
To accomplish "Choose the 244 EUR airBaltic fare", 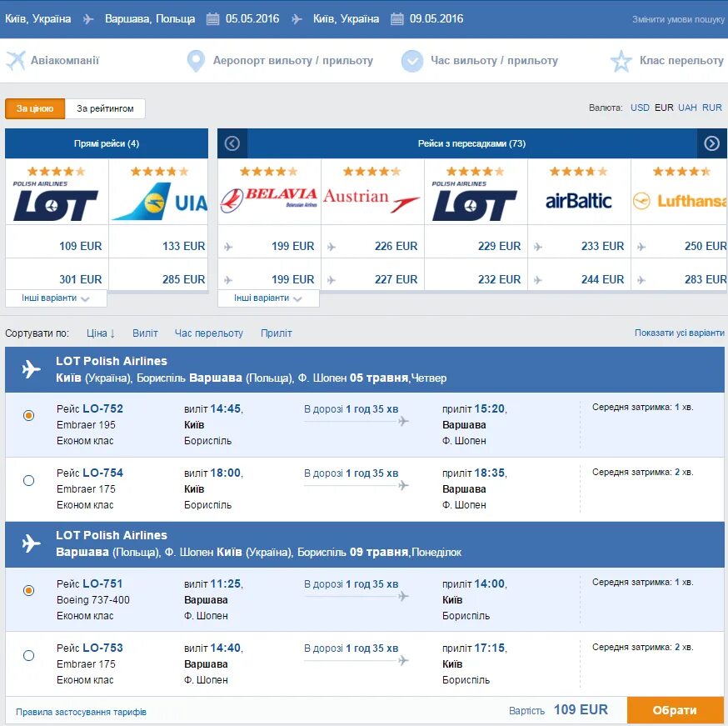I will pos(603,279).
